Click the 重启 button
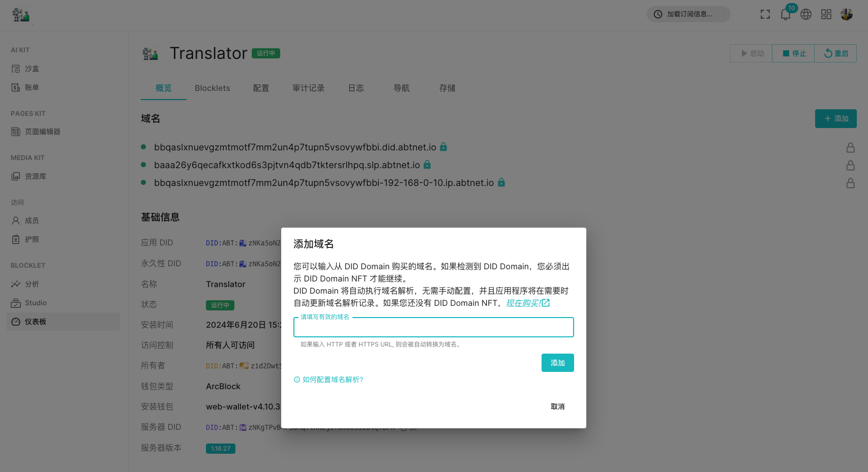This screenshot has width=868, height=472. (x=836, y=53)
